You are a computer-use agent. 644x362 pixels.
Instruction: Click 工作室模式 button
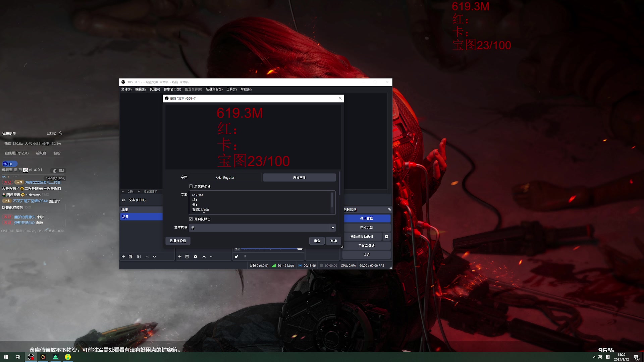tap(367, 246)
